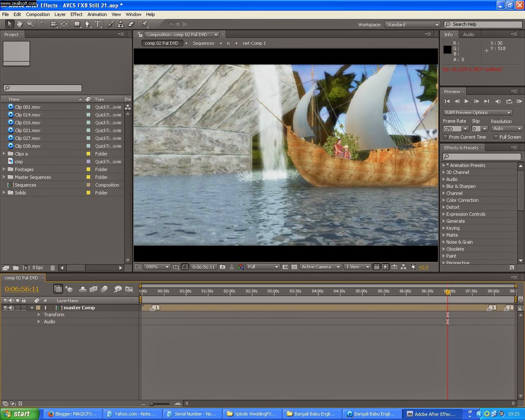Click the current time 0:06:56:11 in viewer
Image resolution: width=525 pixels, height=420 pixels.
coord(203,267)
